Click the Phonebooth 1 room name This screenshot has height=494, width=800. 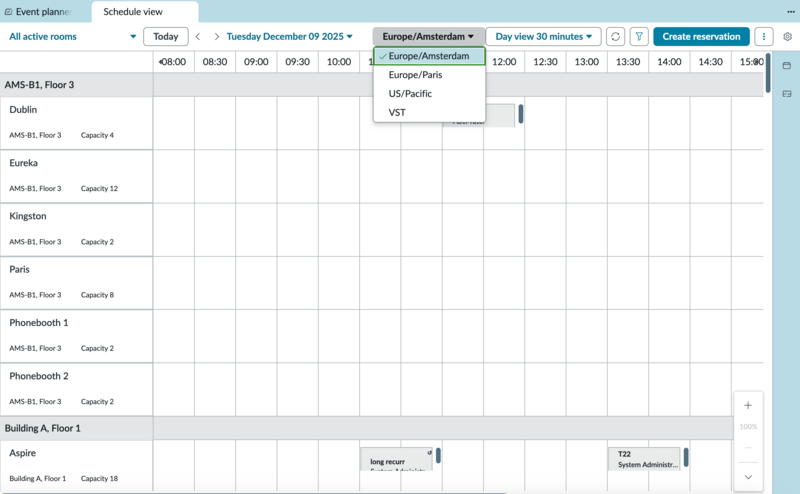(39, 323)
